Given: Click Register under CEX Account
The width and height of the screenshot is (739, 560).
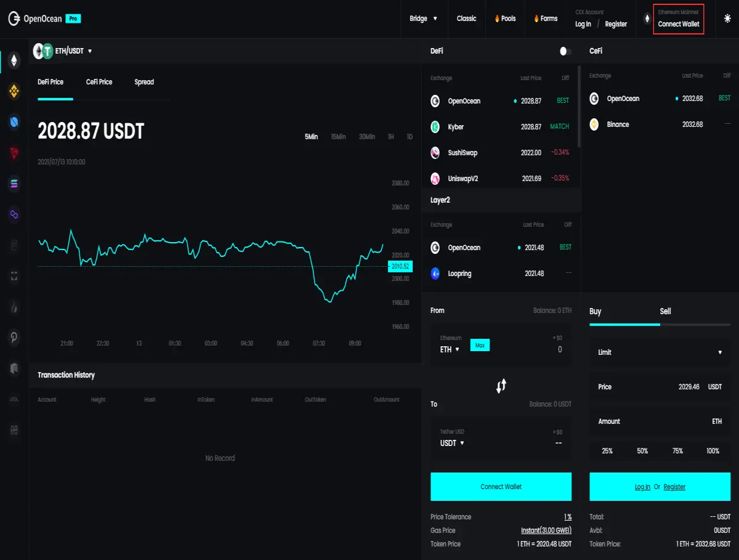Looking at the screenshot, I should click(616, 24).
